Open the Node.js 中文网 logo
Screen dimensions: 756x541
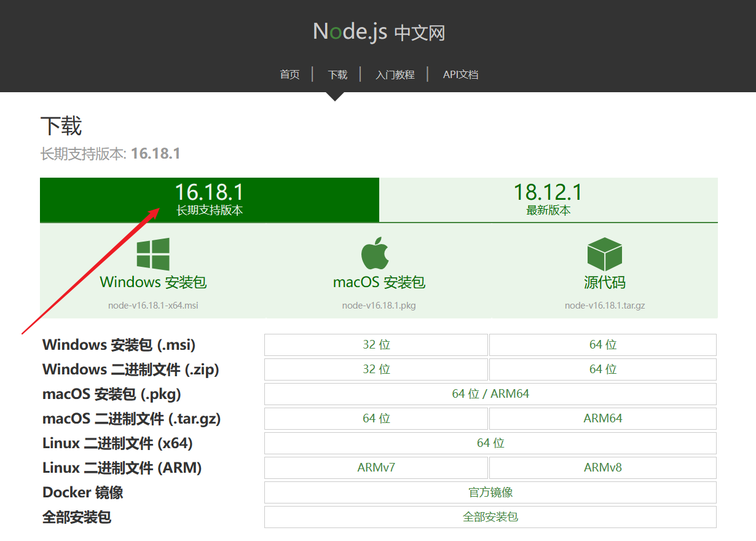point(379,31)
